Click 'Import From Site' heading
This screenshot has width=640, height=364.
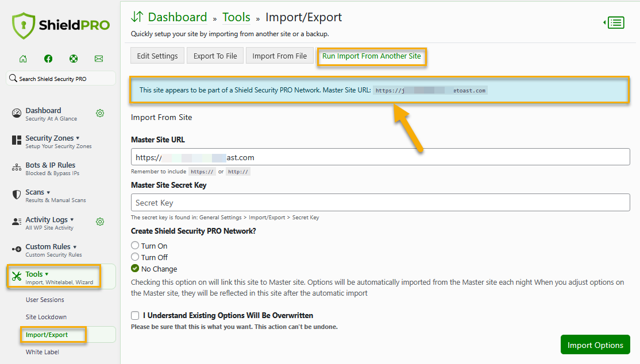pyautogui.click(x=161, y=117)
